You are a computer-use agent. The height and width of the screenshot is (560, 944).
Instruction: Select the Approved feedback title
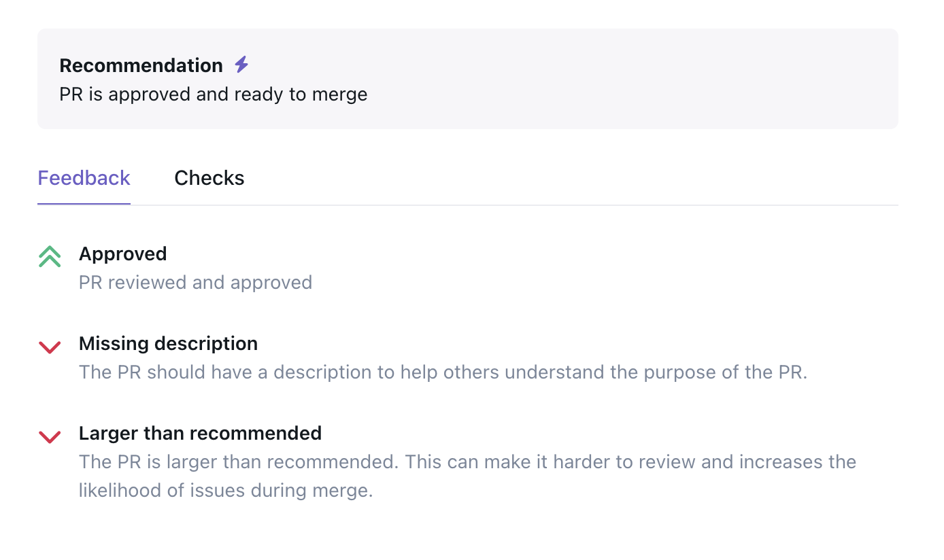click(123, 253)
